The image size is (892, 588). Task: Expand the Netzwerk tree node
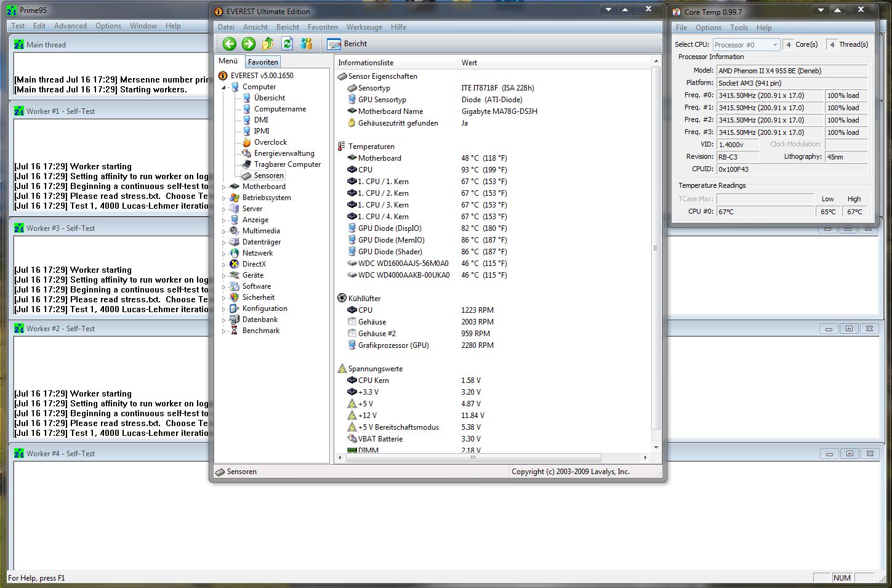pyautogui.click(x=224, y=253)
